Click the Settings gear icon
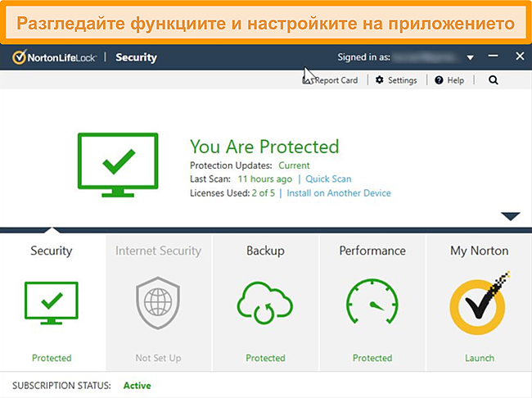 379,80
